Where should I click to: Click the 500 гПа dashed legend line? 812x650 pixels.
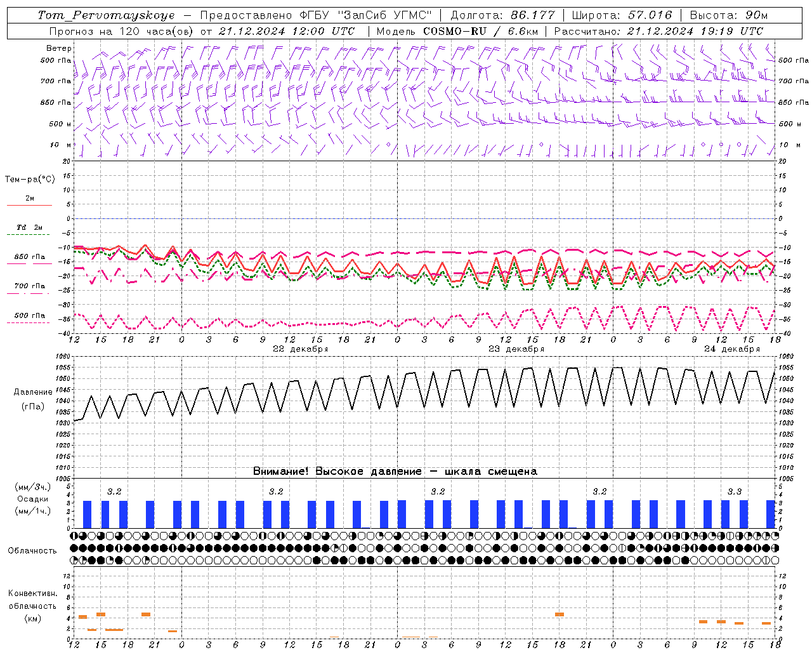[28, 322]
